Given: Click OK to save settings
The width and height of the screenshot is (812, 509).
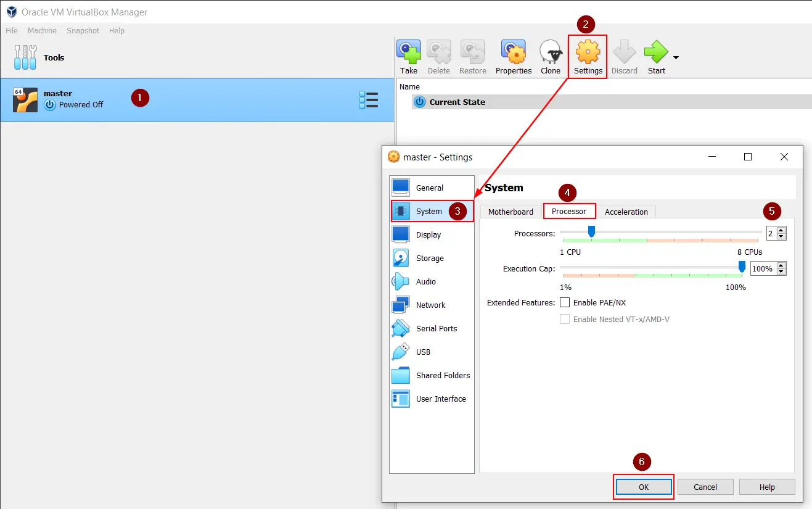Looking at the screenshot, I should (644, 487).
